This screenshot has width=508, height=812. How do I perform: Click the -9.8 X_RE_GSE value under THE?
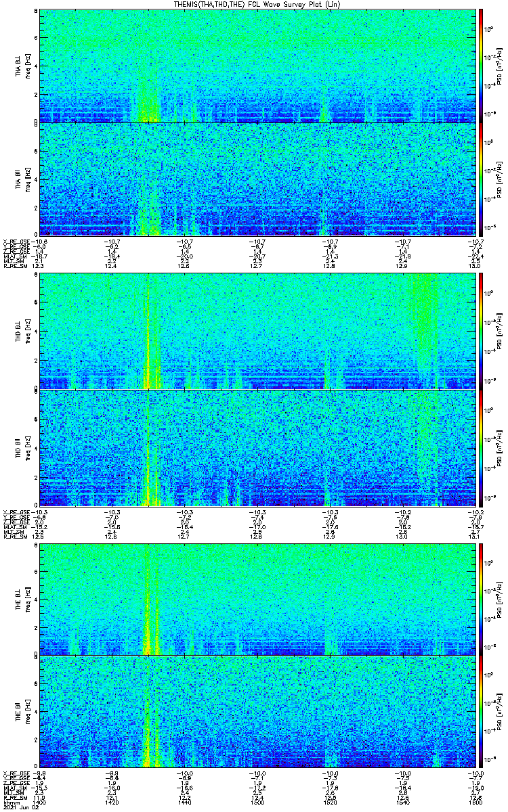click(39, 773)
